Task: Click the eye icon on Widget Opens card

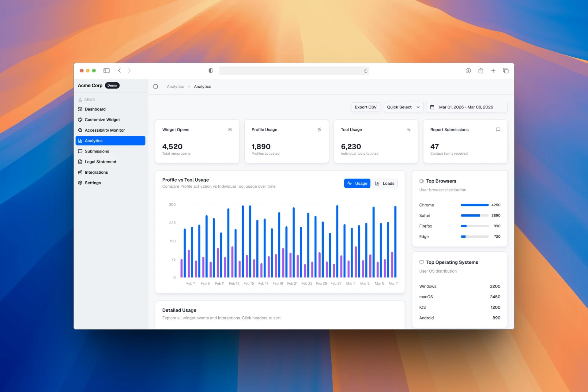Action: click(230, 130)
